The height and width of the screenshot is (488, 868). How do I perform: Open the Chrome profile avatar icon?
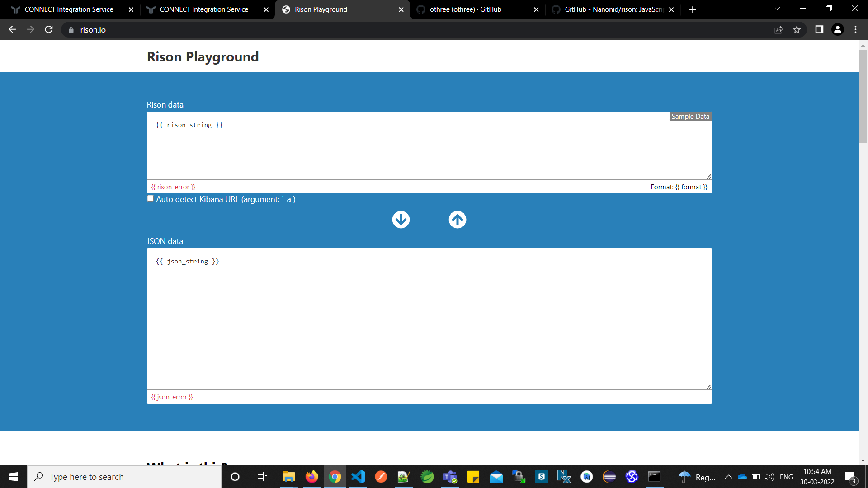pyautogui.click(x=837, y=30)
